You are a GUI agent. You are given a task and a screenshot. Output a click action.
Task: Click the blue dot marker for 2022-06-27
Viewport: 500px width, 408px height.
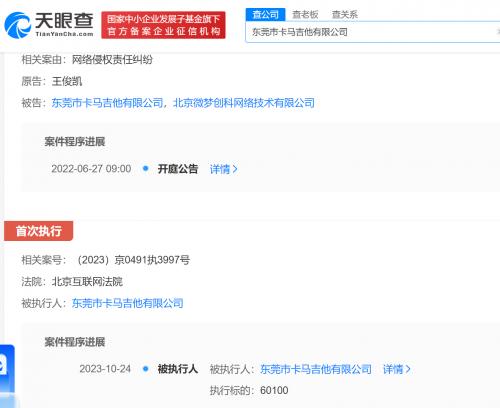145,169
